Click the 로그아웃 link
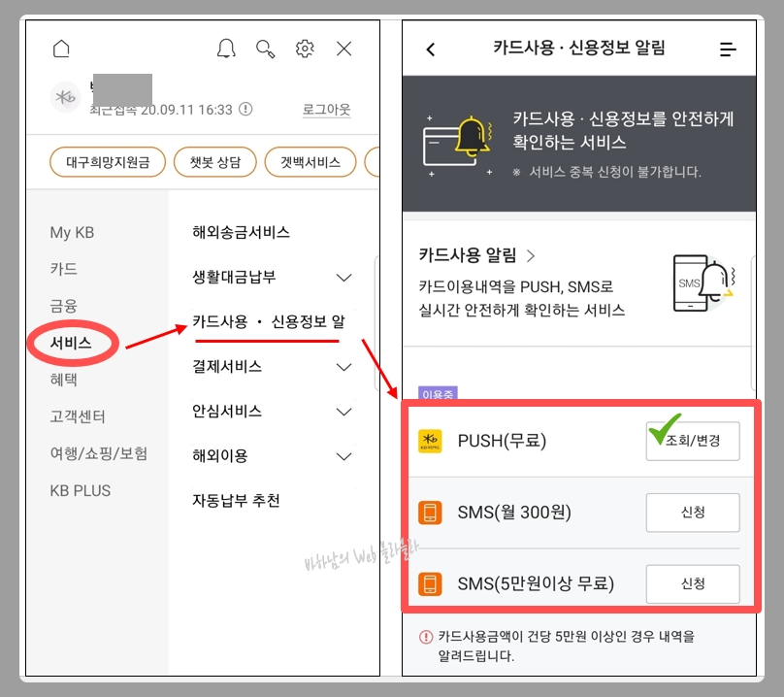784x697 pixels. click(326, 109)
